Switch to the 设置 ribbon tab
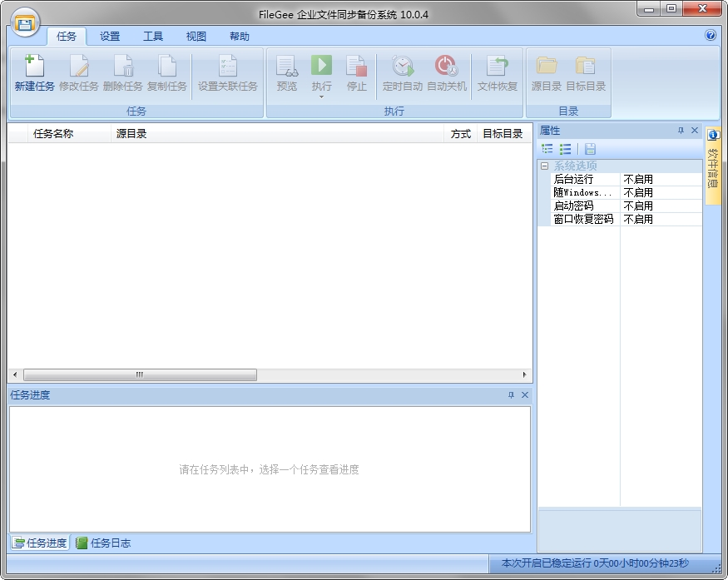 click(109, 36)
